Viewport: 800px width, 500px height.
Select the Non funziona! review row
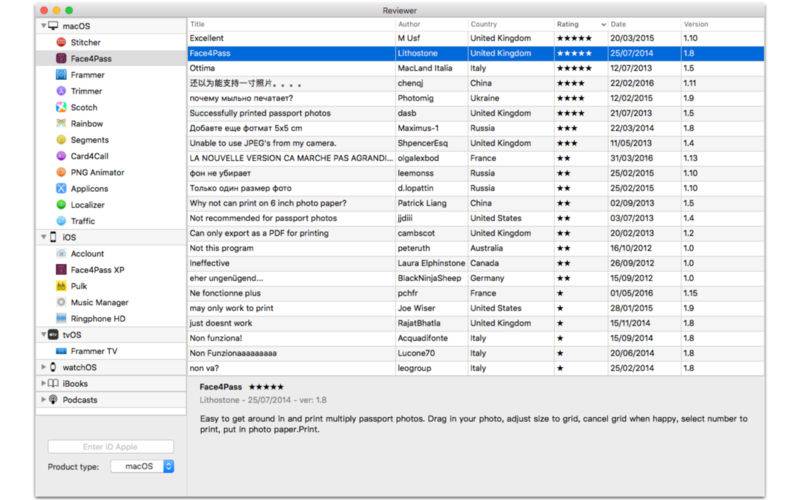[476, 338]
